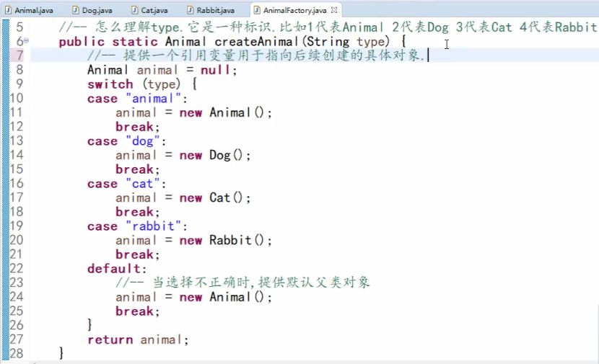Screen dimensions: 599x364
Task: Select the AnimalFactory.java tab
Action: coord(294,10)
